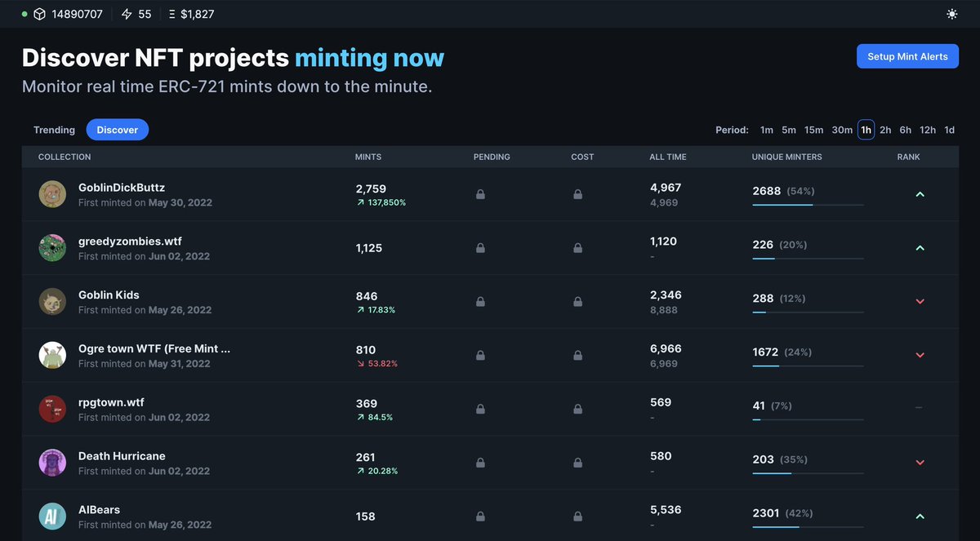Click the Ogre town WTF avatar icon
980x541 pixels.
point(52,355)
